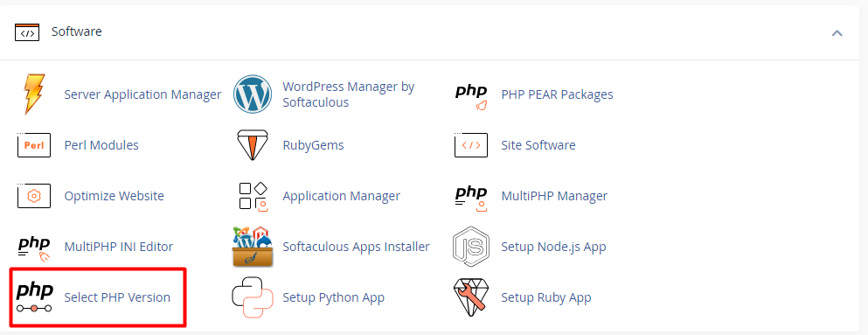This screenshot has width=868, height=335.
Task: Click the Application Manager shapes icon
Action: click(253, 196)
